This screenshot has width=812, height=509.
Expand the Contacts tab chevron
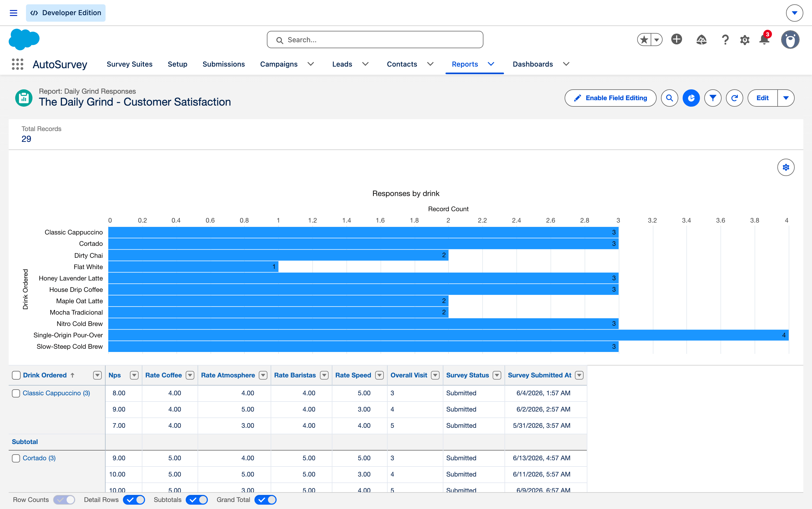[x=430, y=64]
